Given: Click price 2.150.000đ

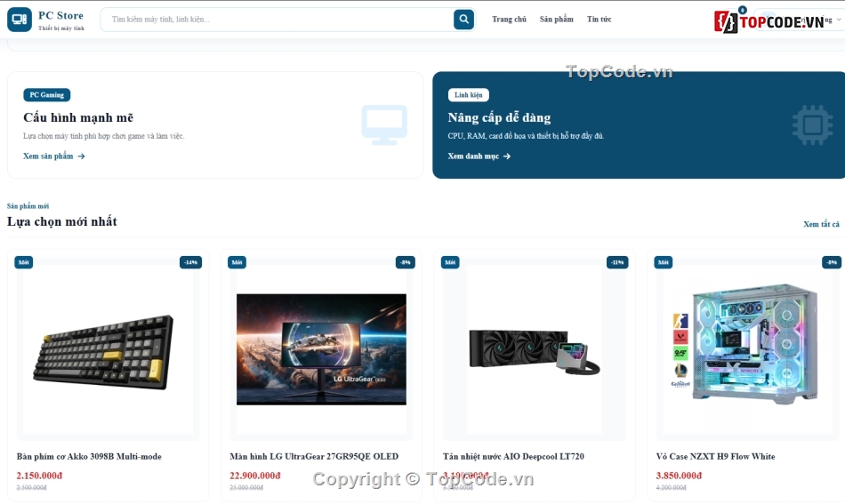Looking at the screenshot, I should (x=39, y=476).
